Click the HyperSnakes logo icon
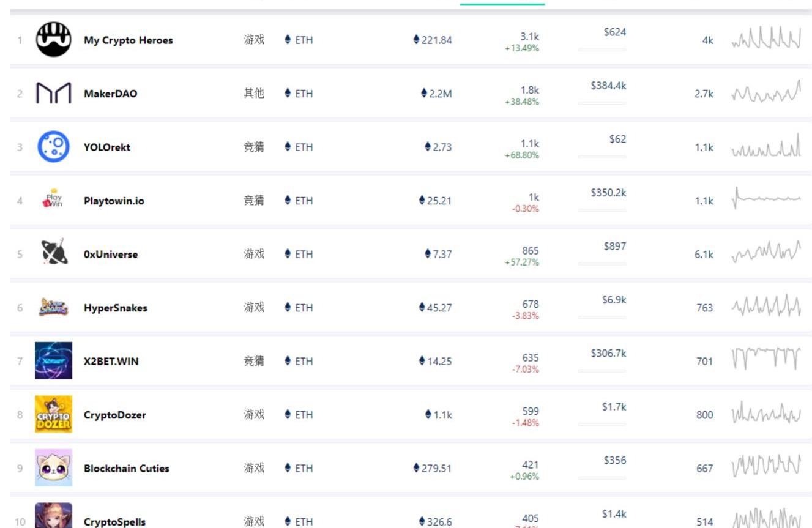Image resolution: width=812 pixels, height=528 pixels. pyautogui.click(x=53, y=307)
